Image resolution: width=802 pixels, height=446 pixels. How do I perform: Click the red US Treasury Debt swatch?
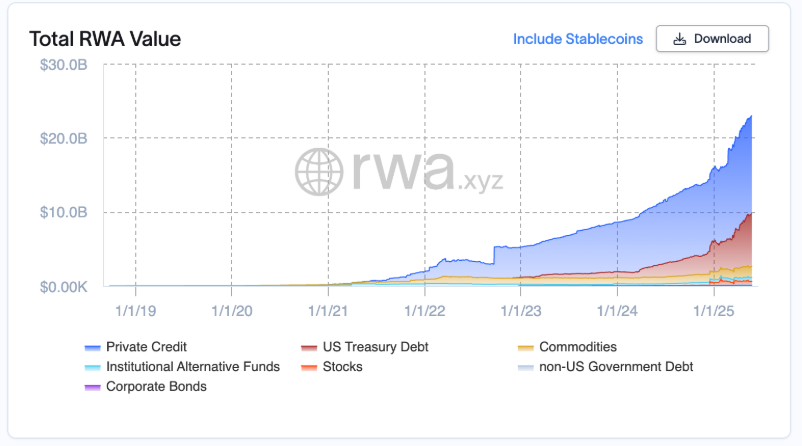point(309,348)
